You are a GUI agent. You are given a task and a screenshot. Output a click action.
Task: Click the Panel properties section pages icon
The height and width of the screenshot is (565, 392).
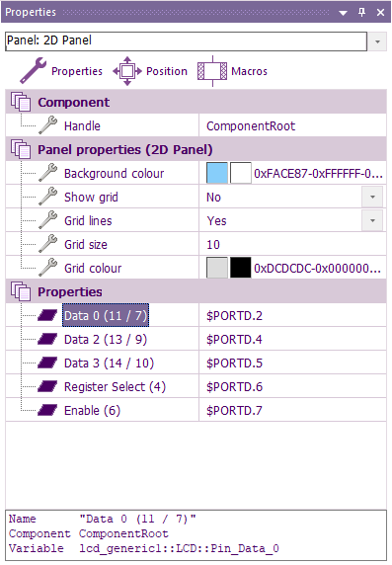pyautogui.click(x=21, y=149)
